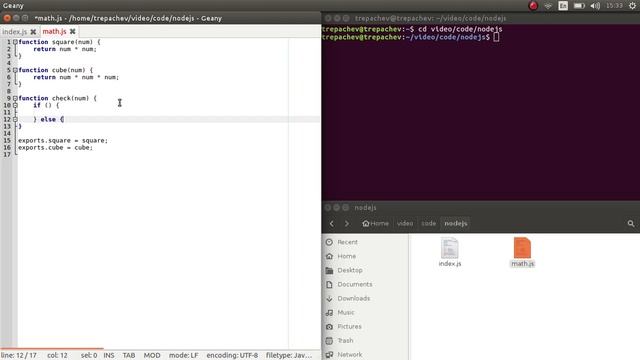Image resolution: width=640 pixels, height=360 pixels.
Task: Click the Geany window title bar
Action: (161, 18)
